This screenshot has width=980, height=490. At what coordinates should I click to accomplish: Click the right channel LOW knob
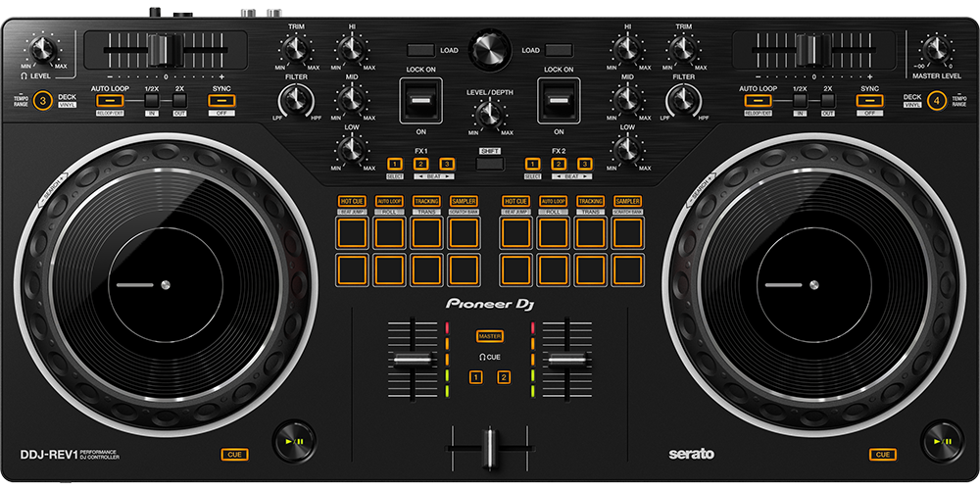click(x=627, y=149)
